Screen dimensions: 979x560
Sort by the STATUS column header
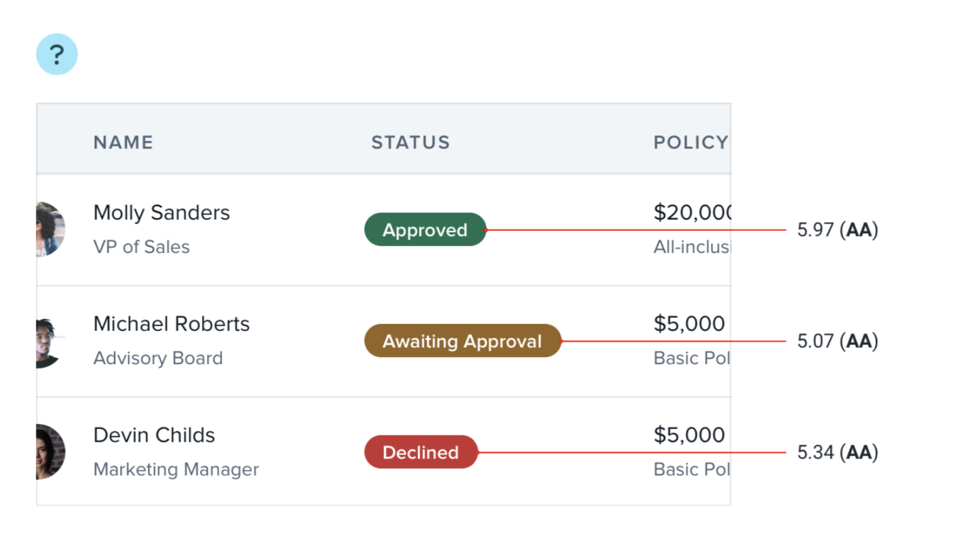410,142
